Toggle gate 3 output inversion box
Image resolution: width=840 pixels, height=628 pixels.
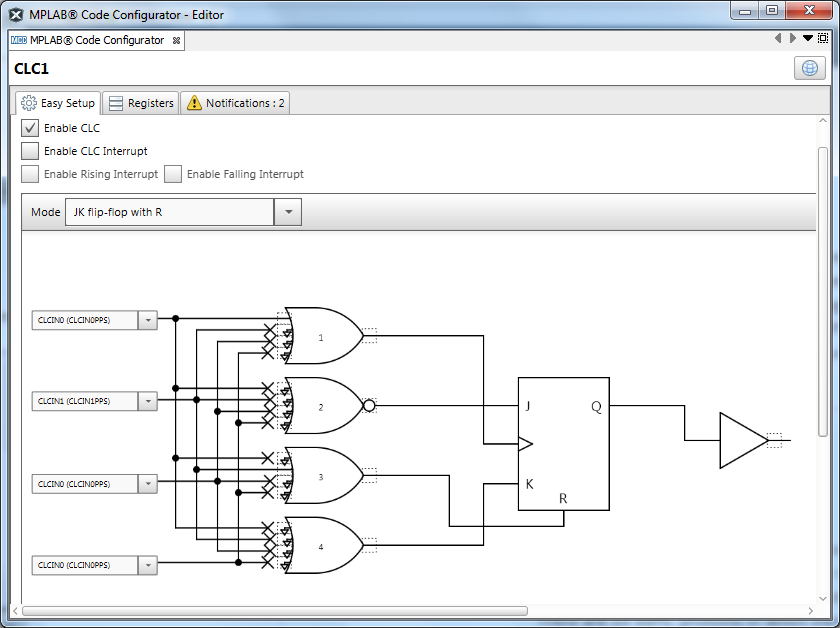370,475
